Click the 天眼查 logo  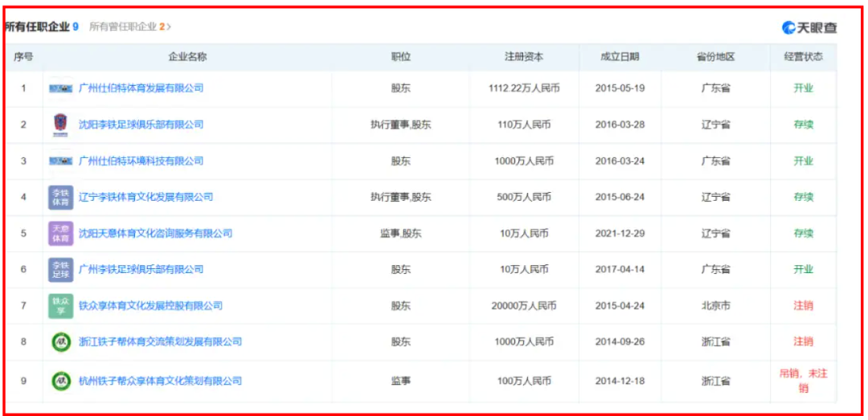coord(809,27)
